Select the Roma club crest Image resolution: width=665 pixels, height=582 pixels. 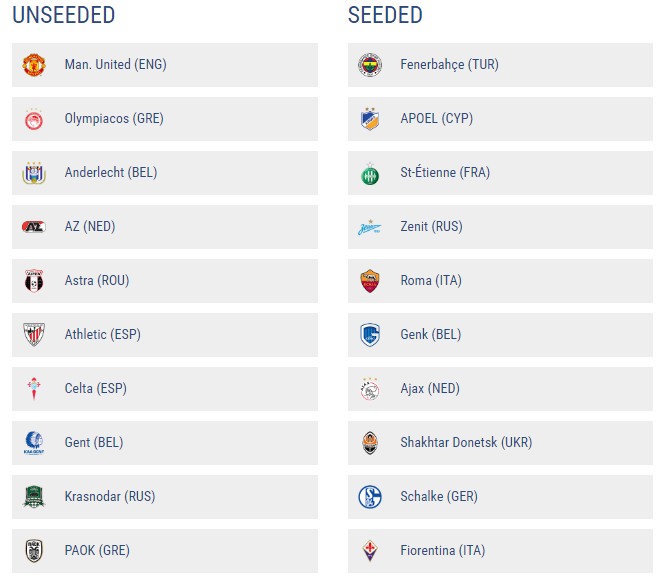pyautogui.click(x=370, y=281)
